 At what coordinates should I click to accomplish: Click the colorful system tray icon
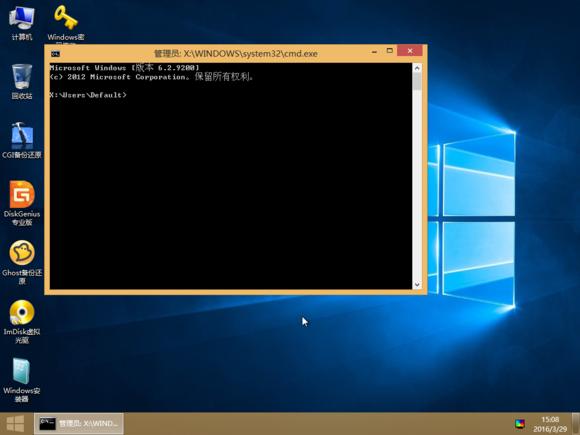point(520,424)
